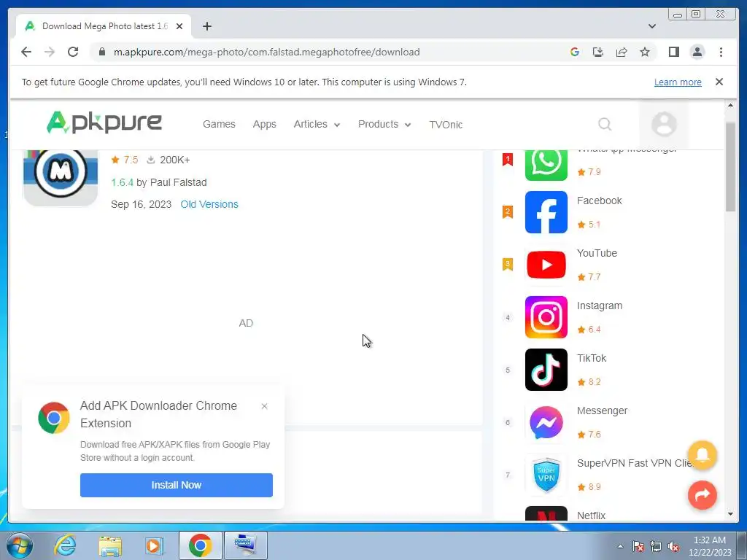
Task: Open the Windows Start menu
Action: (20, 545)
